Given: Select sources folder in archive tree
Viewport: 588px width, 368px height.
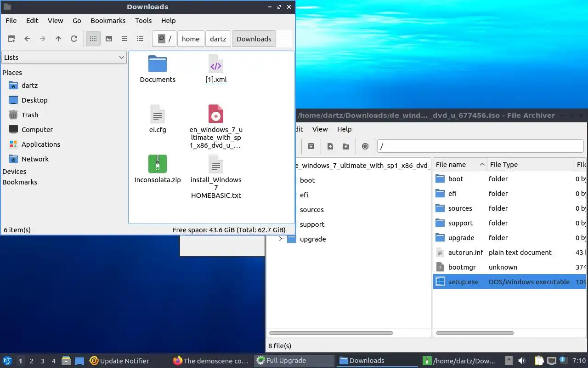Looking at the screenshot, I should (311, 210).
